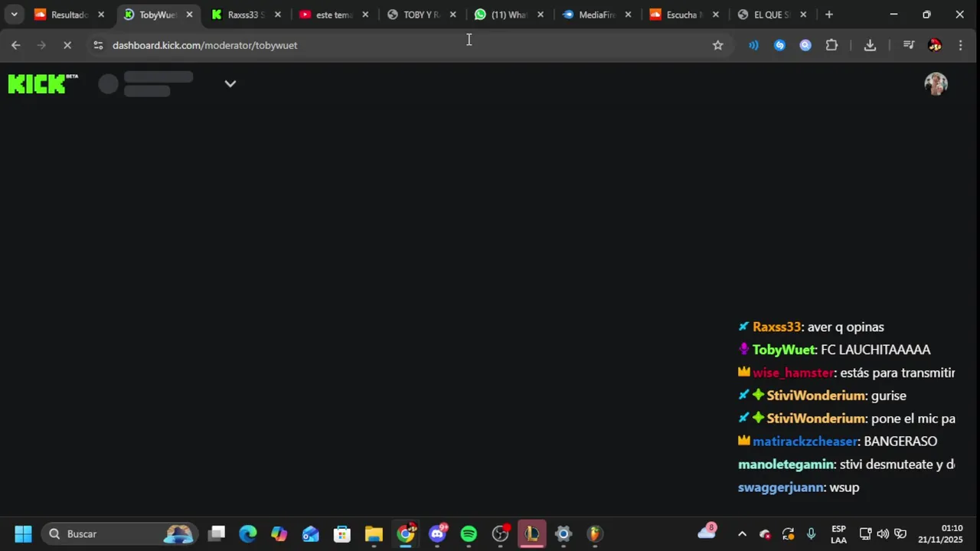Launch Microsoft Edge from the taskbar
The width and height of the screenshot is (980, 551).
248,533
